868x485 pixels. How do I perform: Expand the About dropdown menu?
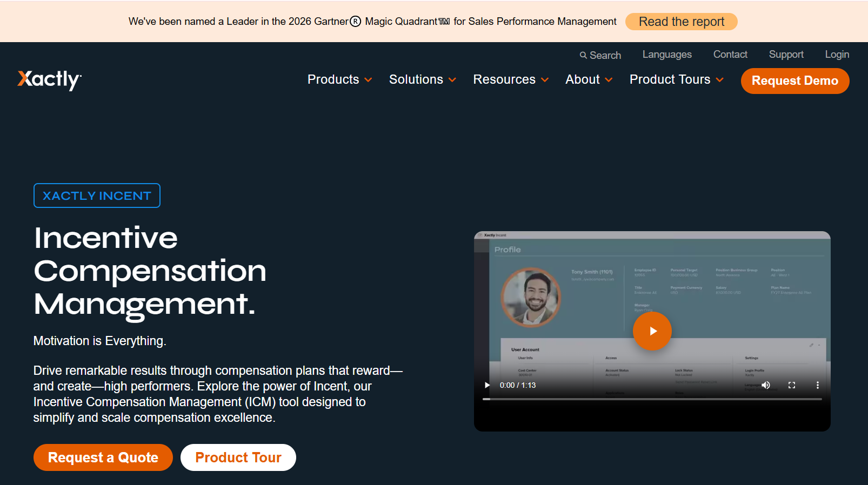point(589,79)
